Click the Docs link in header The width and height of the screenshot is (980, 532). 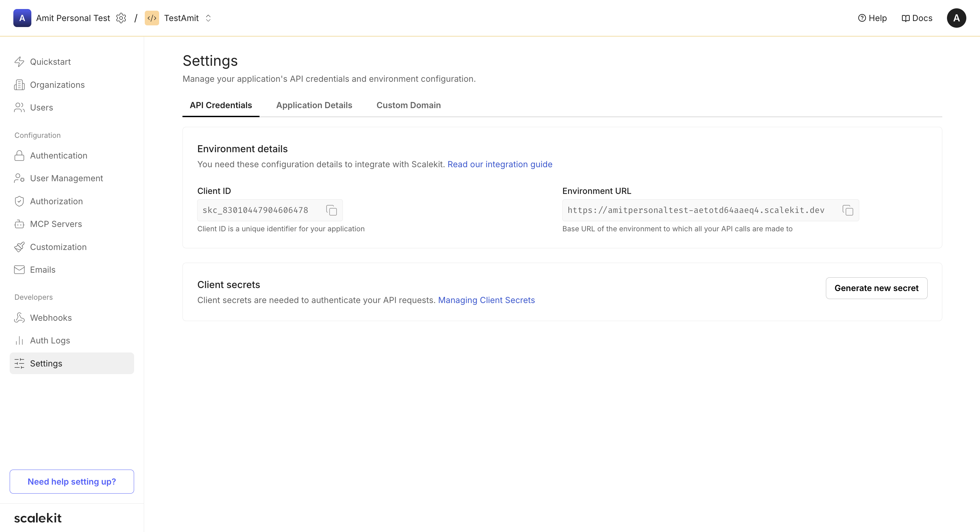[917, 18]
